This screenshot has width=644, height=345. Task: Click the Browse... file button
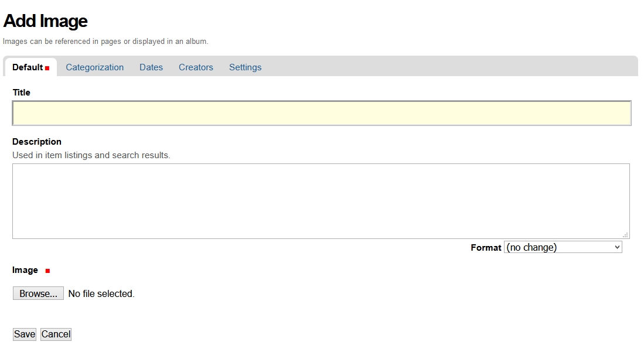38,293
